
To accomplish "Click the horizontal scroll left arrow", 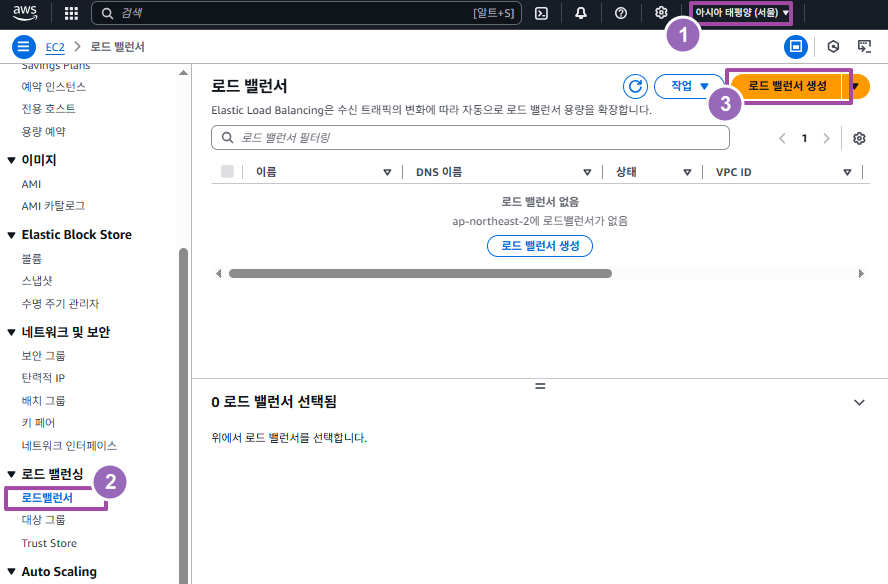I will pyautogui.click(x=219, y=274).
